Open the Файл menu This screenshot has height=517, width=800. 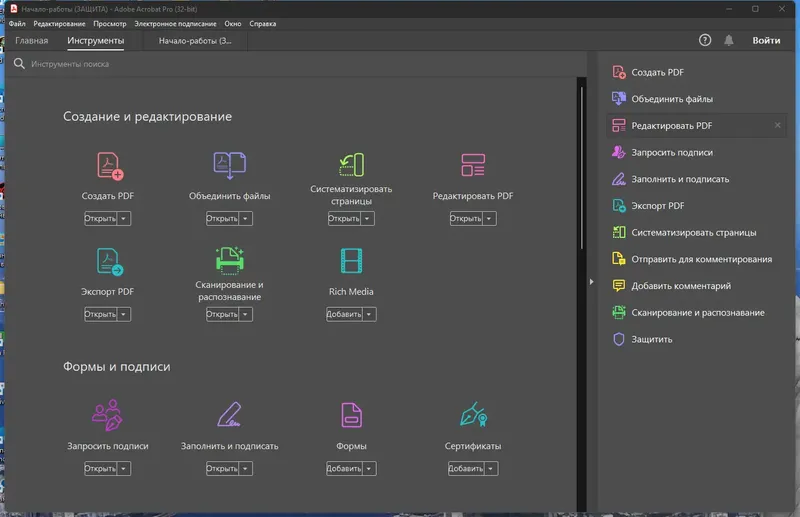pyautogui.click(x=17, y=23)
